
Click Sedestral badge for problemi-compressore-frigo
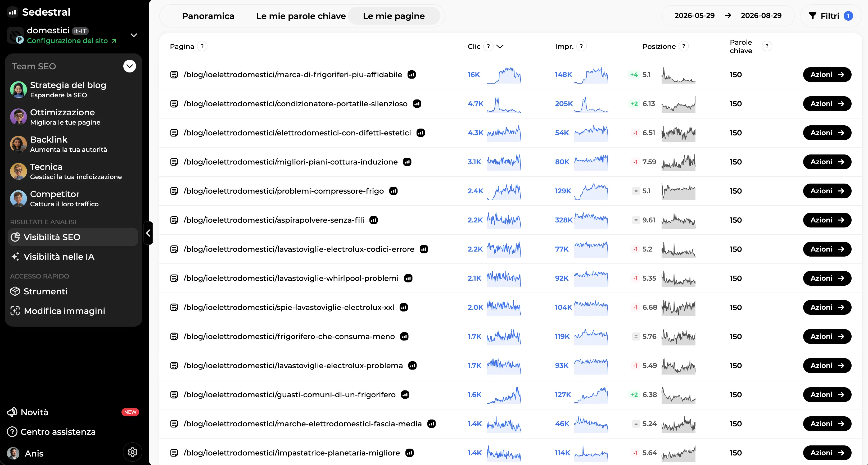pos(394,191)
